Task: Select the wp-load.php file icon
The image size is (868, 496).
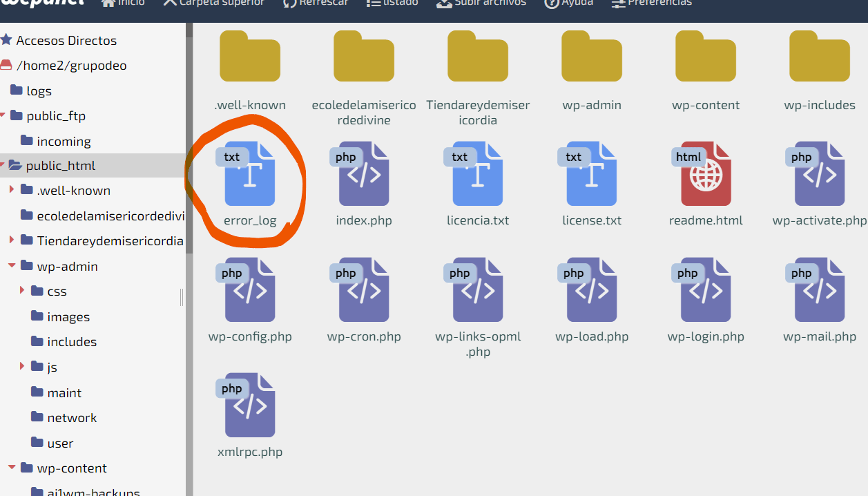Action: click(588, 290)
